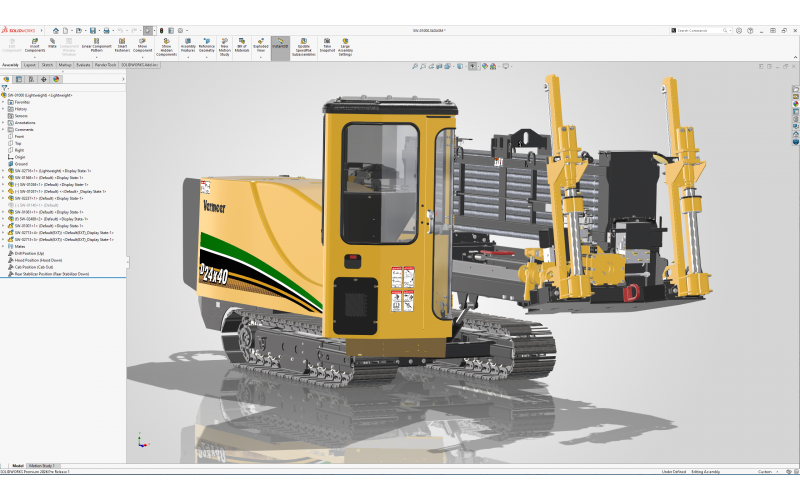
Task: Open the ConfigurationManager tab icon
Action: click(x=31, y=79)
